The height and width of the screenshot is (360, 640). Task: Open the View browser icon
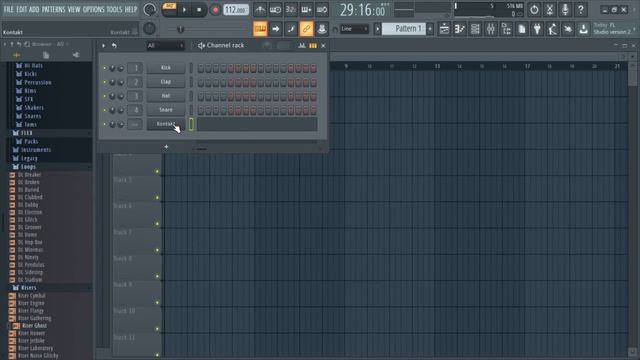[x=506, y=29]
